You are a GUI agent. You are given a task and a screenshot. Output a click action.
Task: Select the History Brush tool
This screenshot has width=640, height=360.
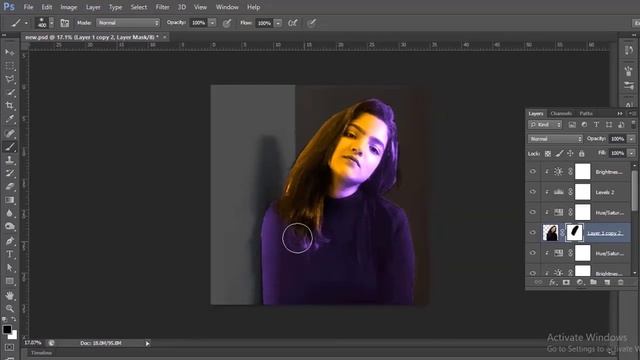(10, 173)
